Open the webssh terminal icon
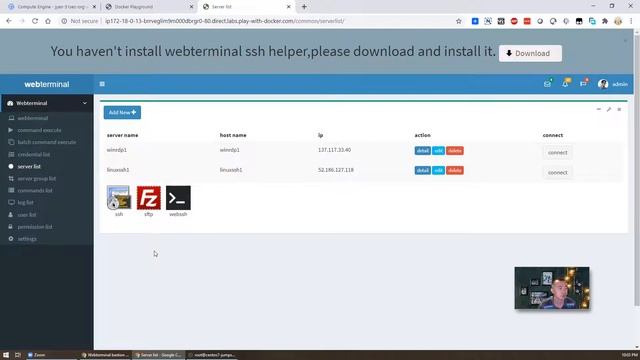This screenshot has width=640, height=360. [178, 198]
